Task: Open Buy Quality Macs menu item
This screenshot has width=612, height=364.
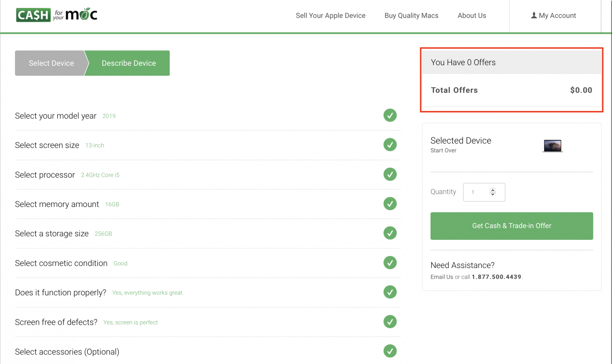Action: pyautogui.click(x=411, y=16)
